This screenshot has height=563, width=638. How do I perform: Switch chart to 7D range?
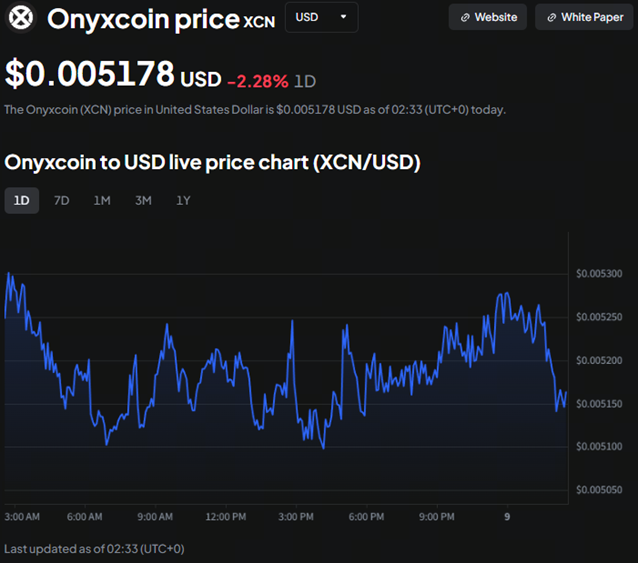click(61, 200)
